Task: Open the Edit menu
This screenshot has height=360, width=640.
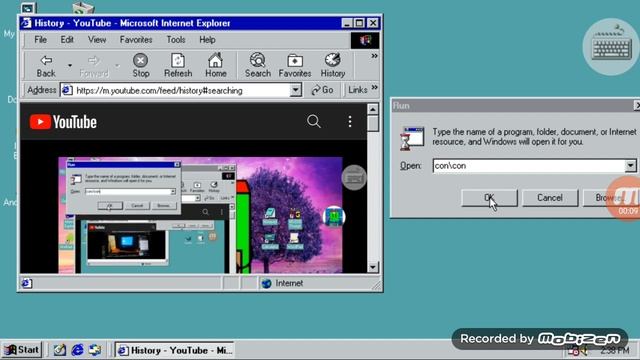Action: 67,40
